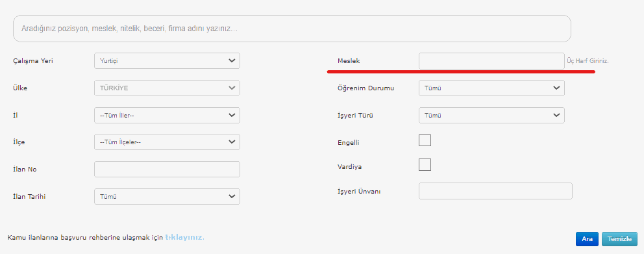Click the chevron arrow of İşyeri Türü
Screen dimensions: 644x254
pyautogui.click(x=556, y=116)
